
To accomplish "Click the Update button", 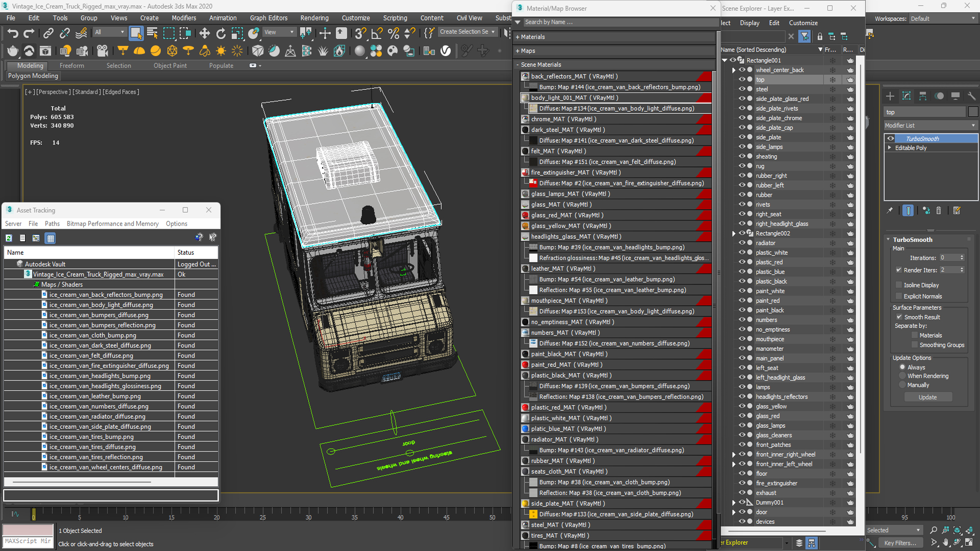I will (927, 397).
